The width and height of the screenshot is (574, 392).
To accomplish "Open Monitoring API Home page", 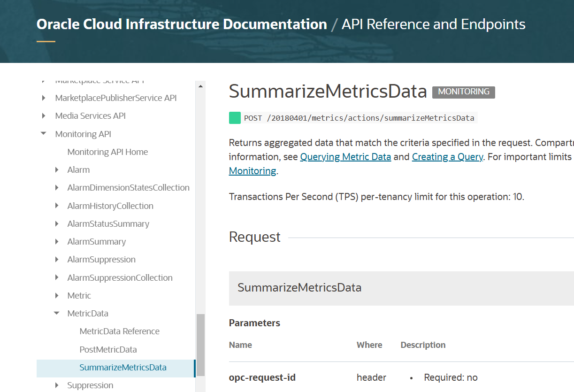I will pos(107,152).
